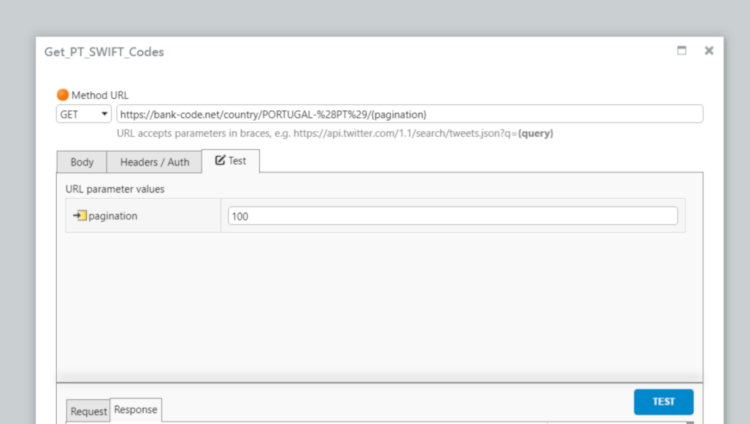Switch to the Request tab
750x424 pixels.
click(x=88, y=411)
